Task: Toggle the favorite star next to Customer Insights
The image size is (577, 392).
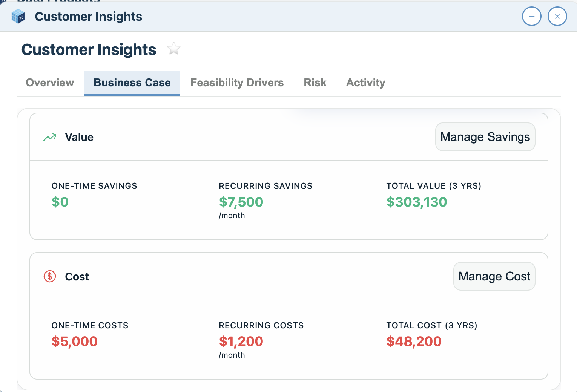Action: [x=174, y=49]
